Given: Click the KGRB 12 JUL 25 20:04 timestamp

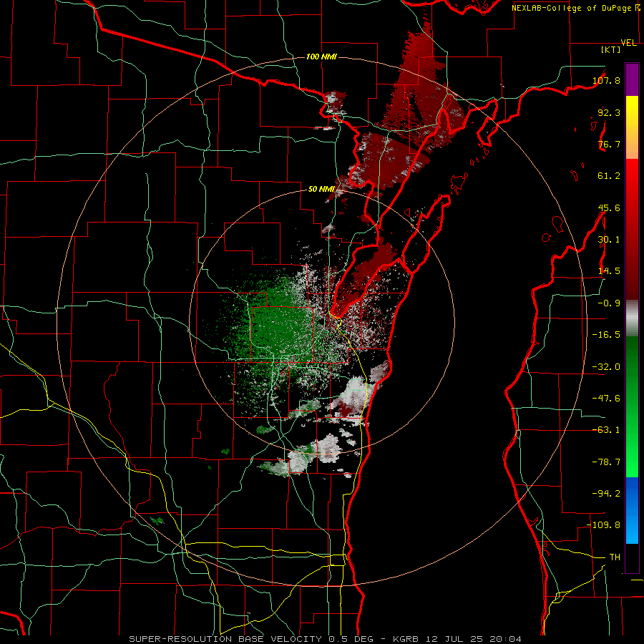Looking at the screenshot, I should click(x=457, y=639).
